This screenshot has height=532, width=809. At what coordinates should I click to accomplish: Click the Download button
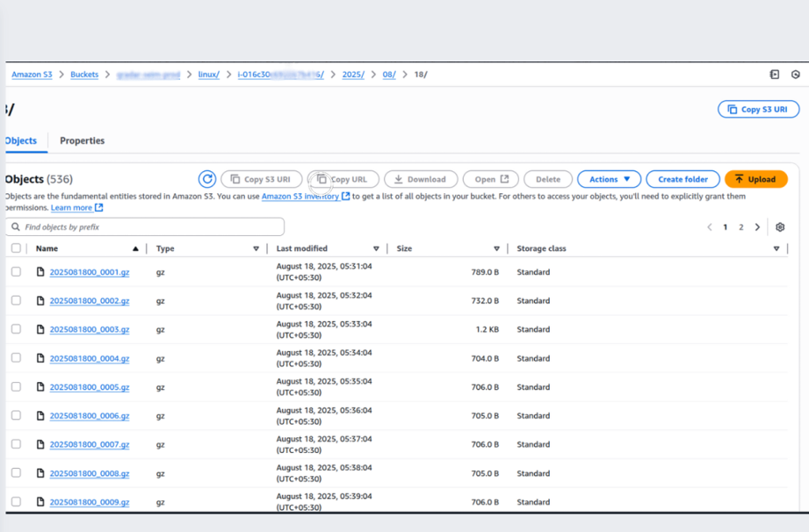[421, 179]
